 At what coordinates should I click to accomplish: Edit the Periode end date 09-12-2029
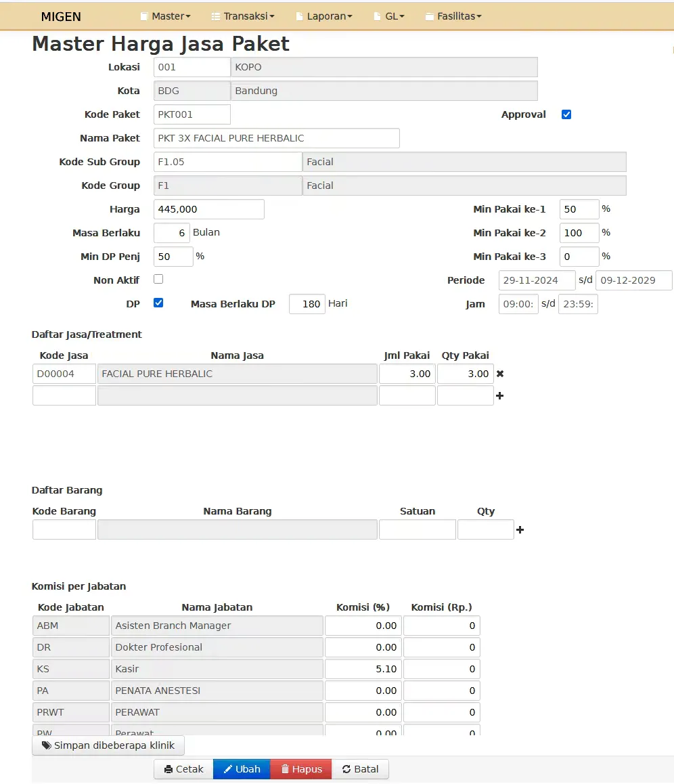(633, 280)
